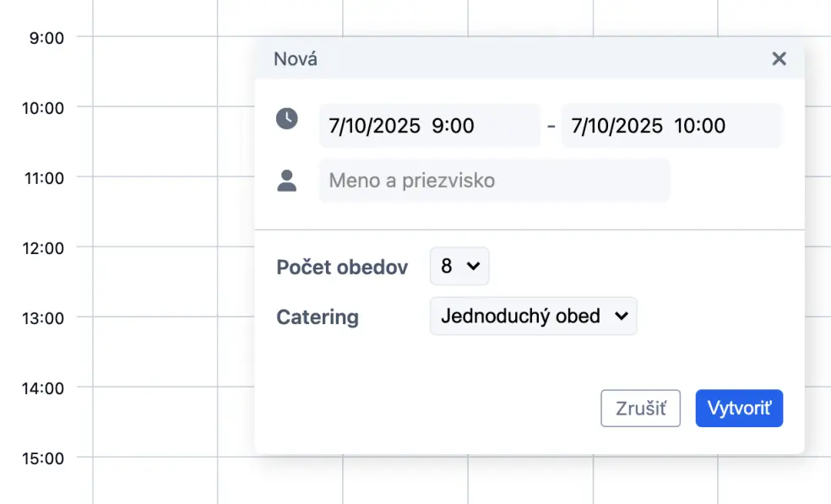Image resolution: width=831 pixels, height=504 pixels.
Task: Click the Catering label
Action: tap(317, 317)
